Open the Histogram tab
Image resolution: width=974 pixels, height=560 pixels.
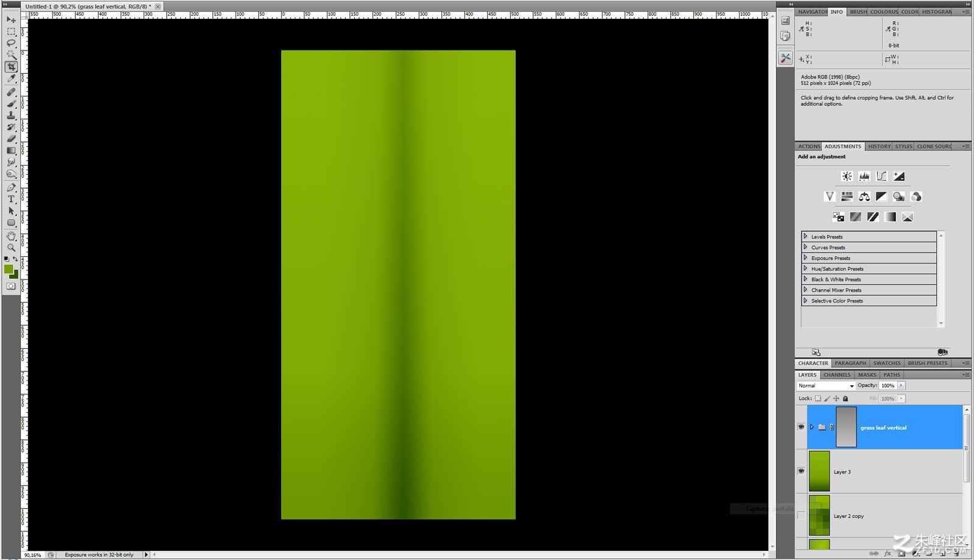pyautogui.click(x=937, y=12)
